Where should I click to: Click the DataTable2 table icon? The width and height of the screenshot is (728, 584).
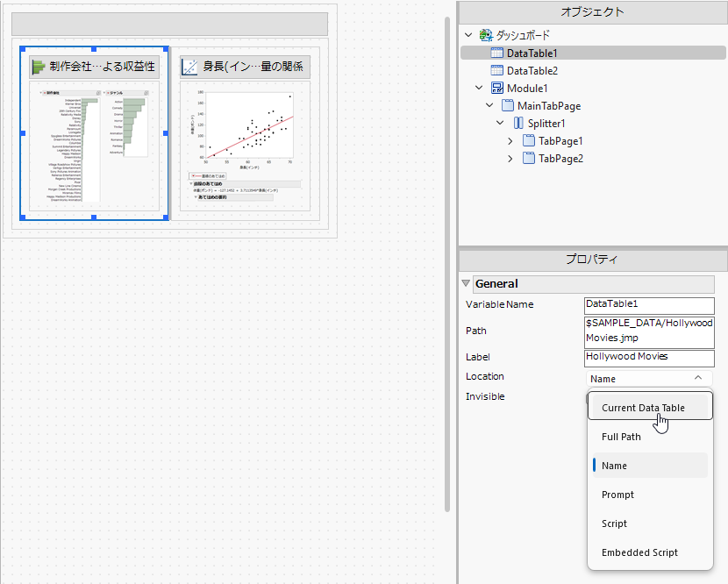click(x=496, y=70)
